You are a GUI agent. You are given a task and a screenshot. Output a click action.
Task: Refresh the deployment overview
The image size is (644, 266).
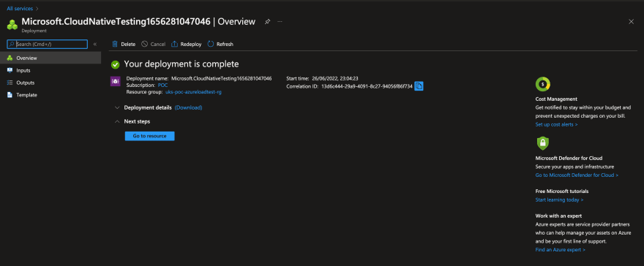(x=220, y=45)
